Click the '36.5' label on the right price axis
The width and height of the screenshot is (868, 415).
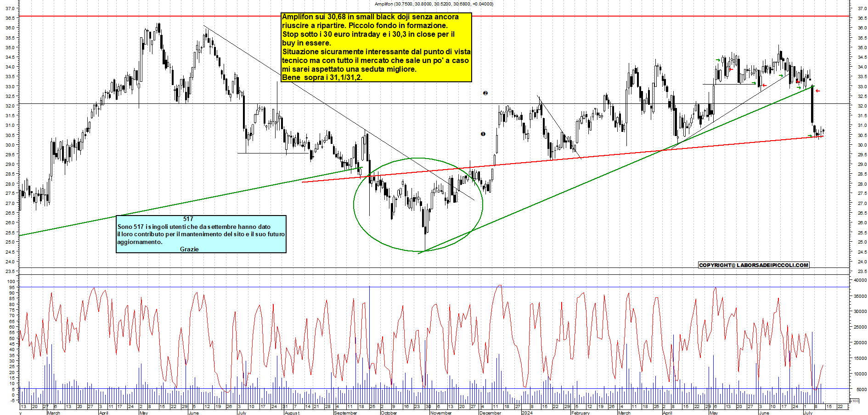click(x=862, y=18)
